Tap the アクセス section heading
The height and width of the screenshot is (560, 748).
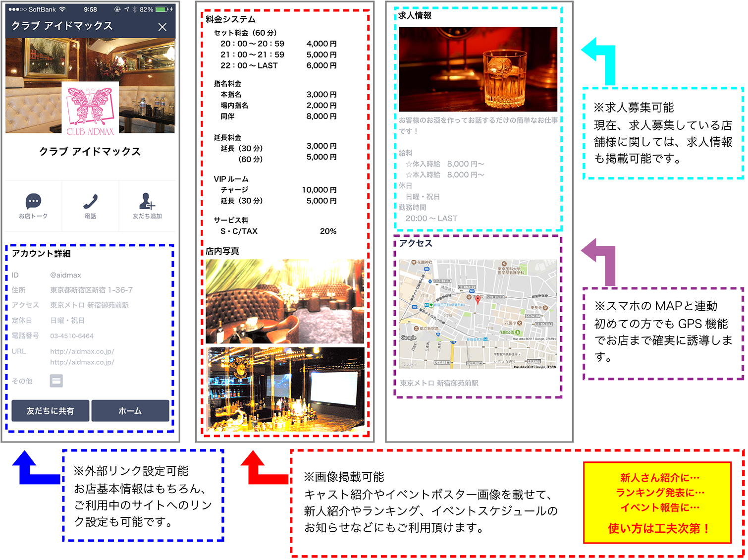click(416, 243)
